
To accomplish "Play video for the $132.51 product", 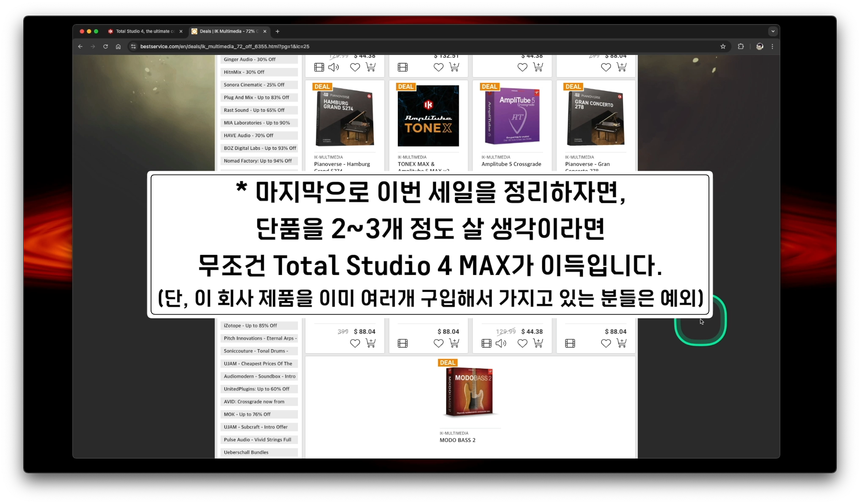I will point(403,67).
